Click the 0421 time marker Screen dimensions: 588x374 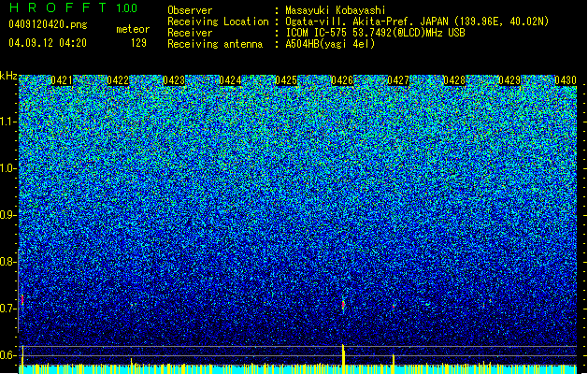(62, 80)
